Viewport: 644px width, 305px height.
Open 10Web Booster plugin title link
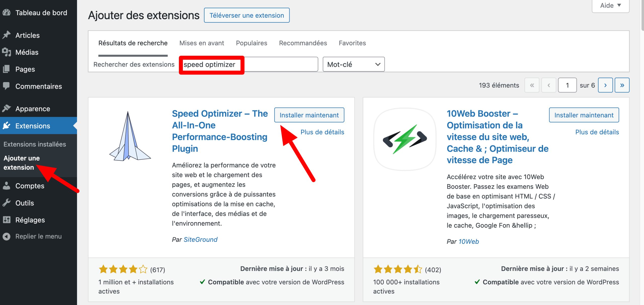(x=497, y=137)
